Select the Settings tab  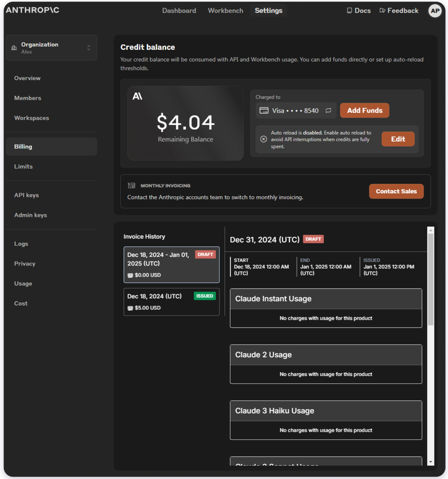[269, 10]
